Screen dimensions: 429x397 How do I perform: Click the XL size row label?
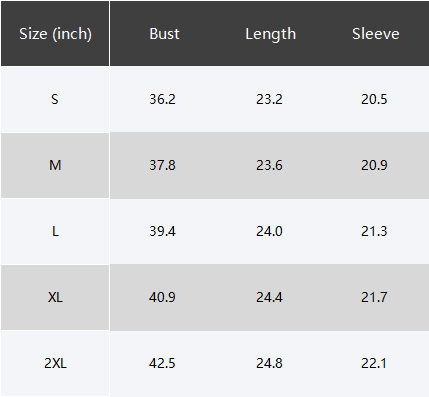(x=55, y=297)
